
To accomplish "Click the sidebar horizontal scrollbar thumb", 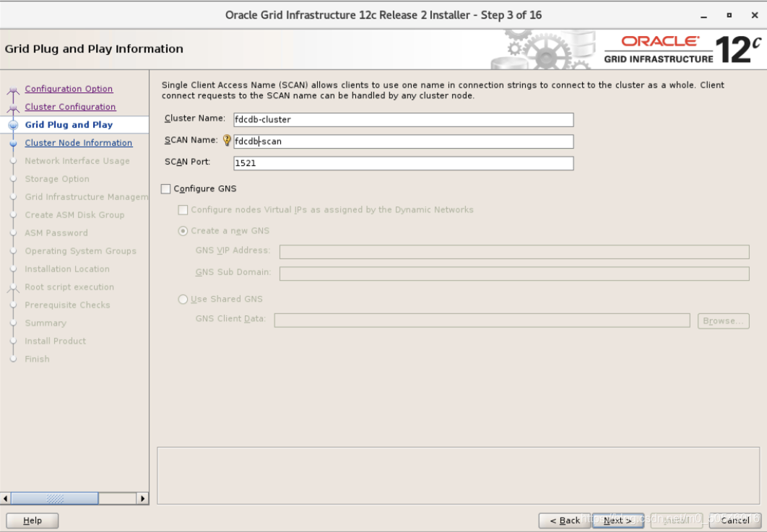I will click(x=55, y=498).
